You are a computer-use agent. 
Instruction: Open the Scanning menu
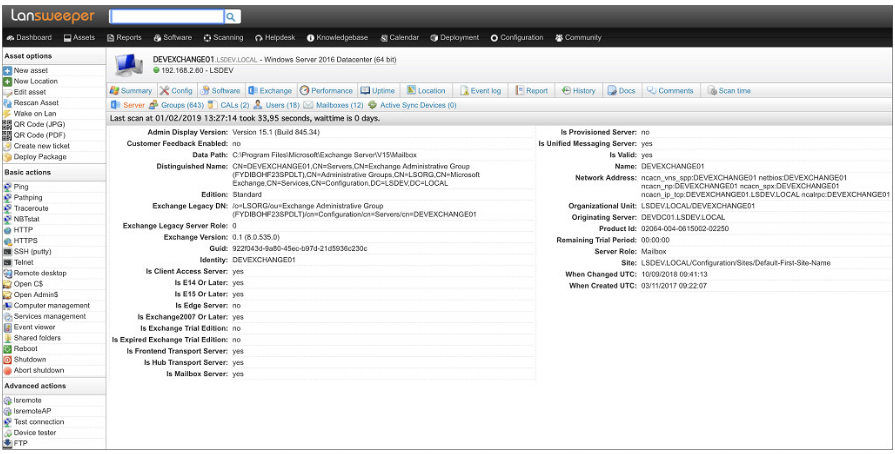(x=223, y=38)
